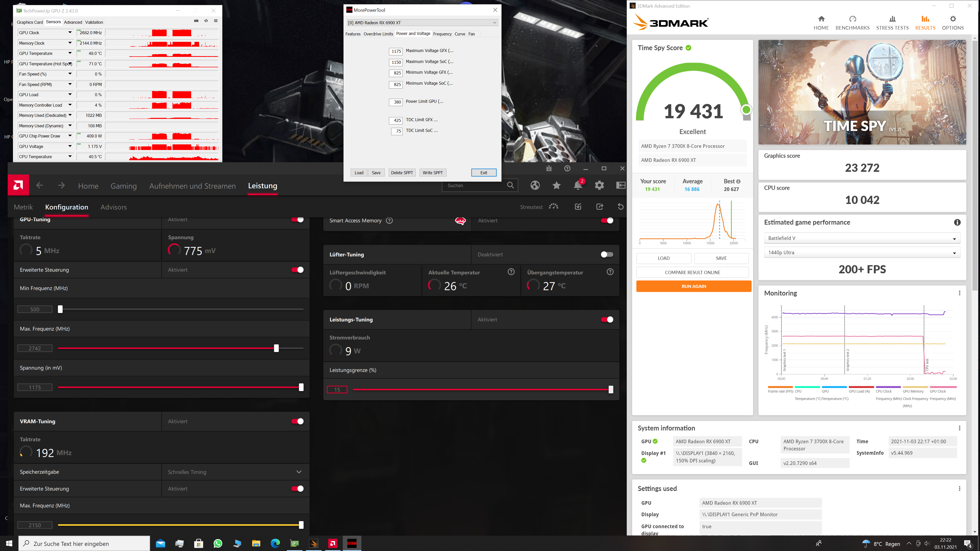Click the favorites star icon
The width and height of the screenshot is (980, 551).
click(556, 185)
